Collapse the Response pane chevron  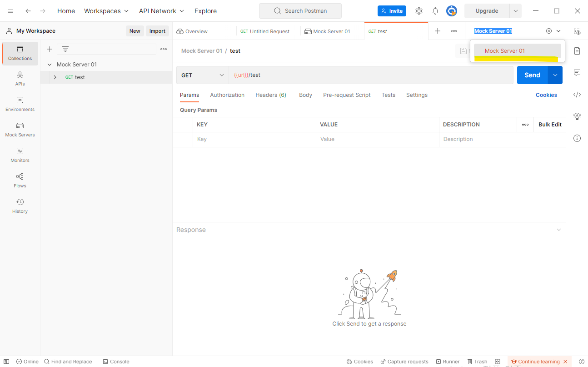(x=559, y=230)
